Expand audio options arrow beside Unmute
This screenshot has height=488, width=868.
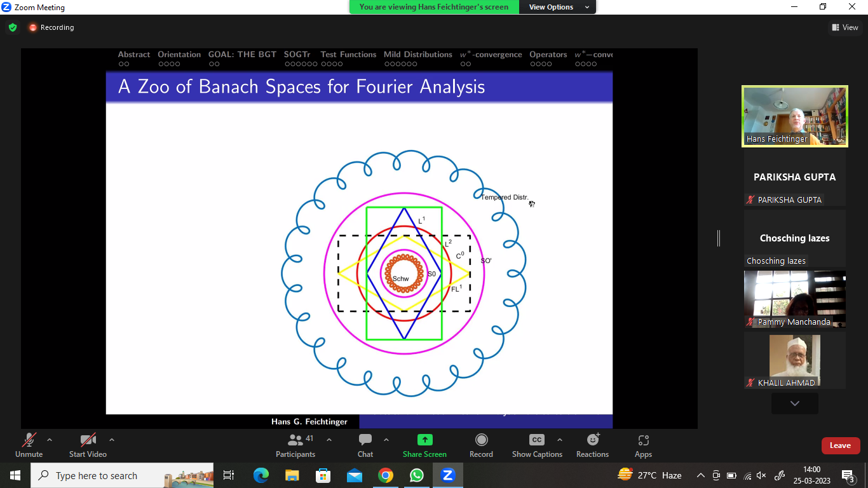click(50, 439)
